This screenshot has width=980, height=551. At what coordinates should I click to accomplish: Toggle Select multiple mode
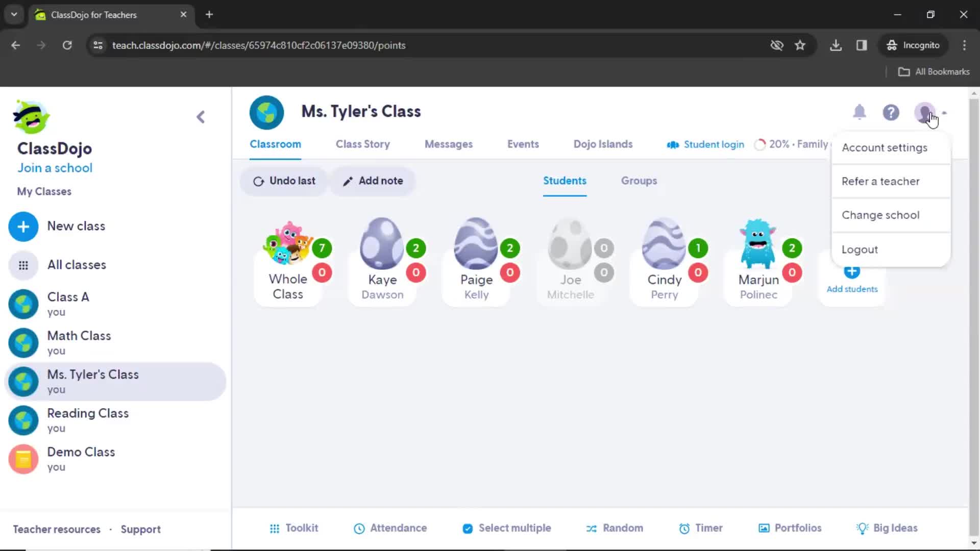(x=506, y=528)
